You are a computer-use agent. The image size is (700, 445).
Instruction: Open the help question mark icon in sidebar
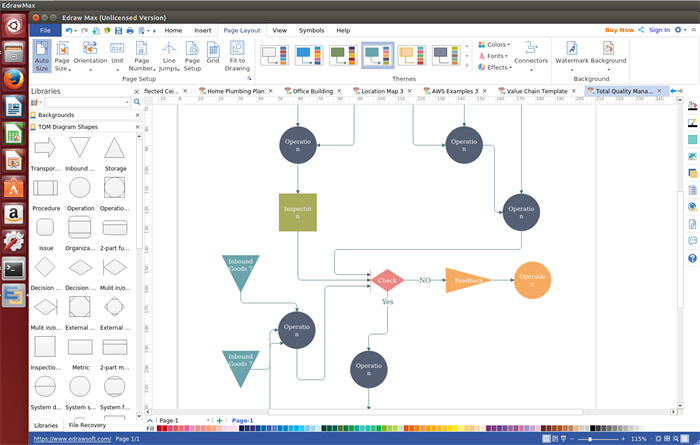point(692,258)
